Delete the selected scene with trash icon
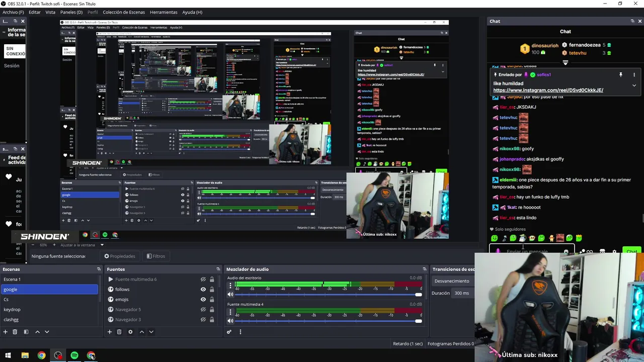Image resolution: width=644 pixels, height=362 pixels. pos(15,332)
